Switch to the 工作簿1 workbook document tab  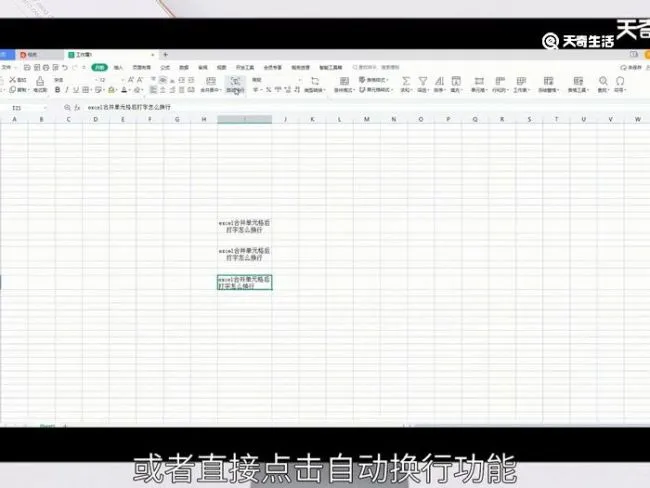click(x=110, y=54)
